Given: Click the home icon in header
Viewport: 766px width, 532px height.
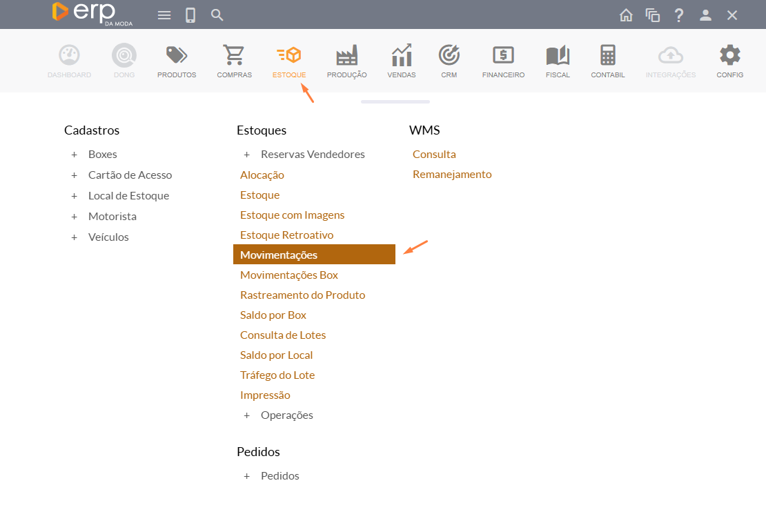Looking at the screenshot, I should pyautogui.click(x=626, y=15).
